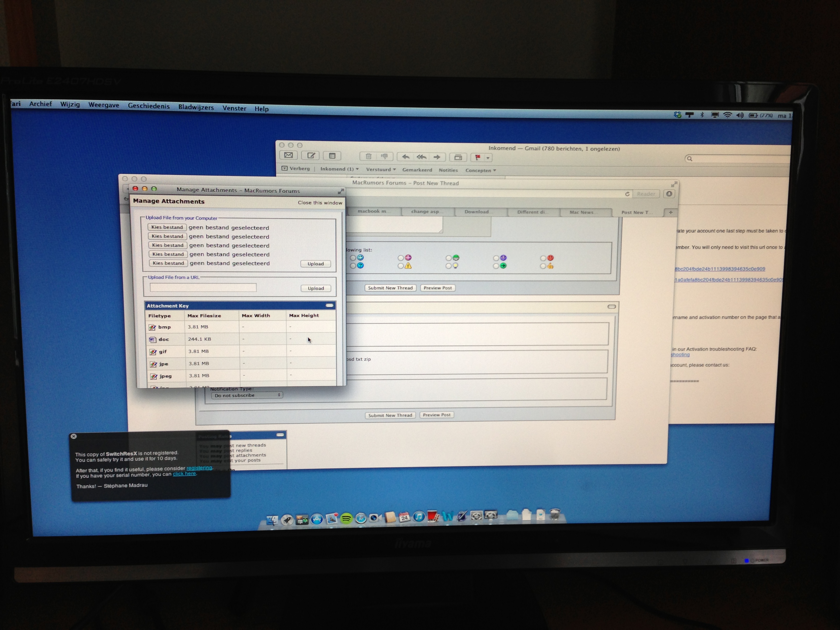Image resolution: width=840 pixels, height=630 pixels.
Task: Open the Archief menu
Action: [x=40, y=104]
